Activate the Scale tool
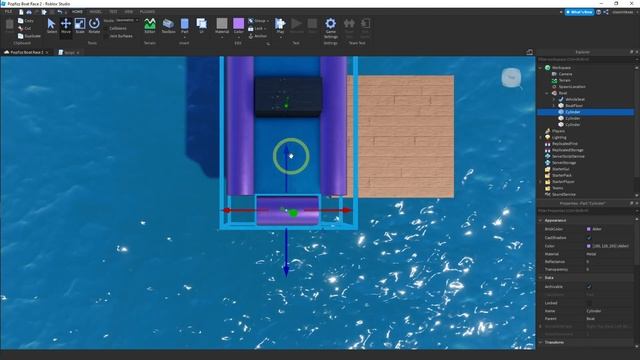 tap(80, 26)
